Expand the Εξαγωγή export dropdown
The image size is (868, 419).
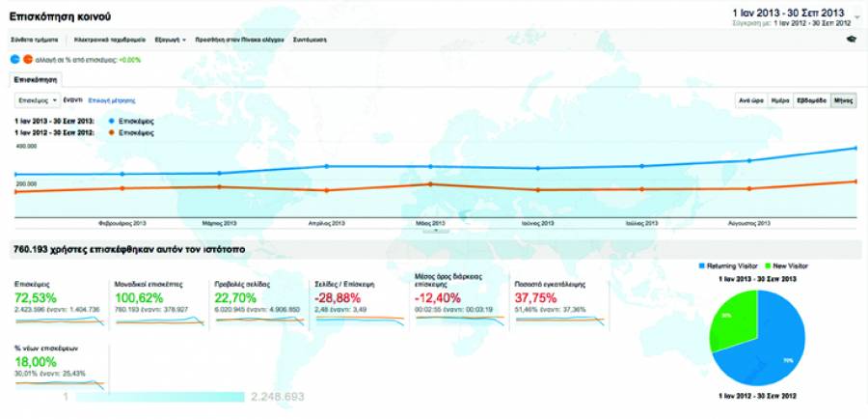[171, 40]
